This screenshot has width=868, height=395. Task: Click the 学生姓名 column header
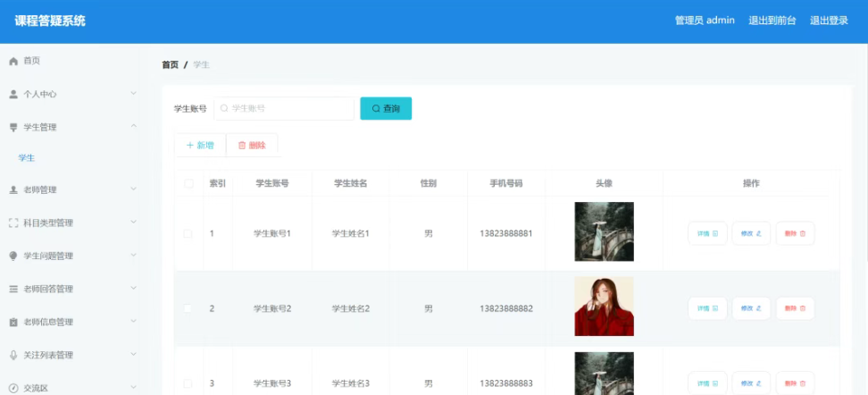[350, 183]
